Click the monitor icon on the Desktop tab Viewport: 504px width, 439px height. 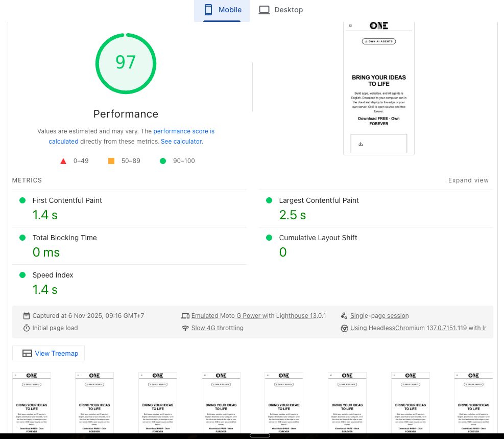pyautogui.click(x=264, y=9)
